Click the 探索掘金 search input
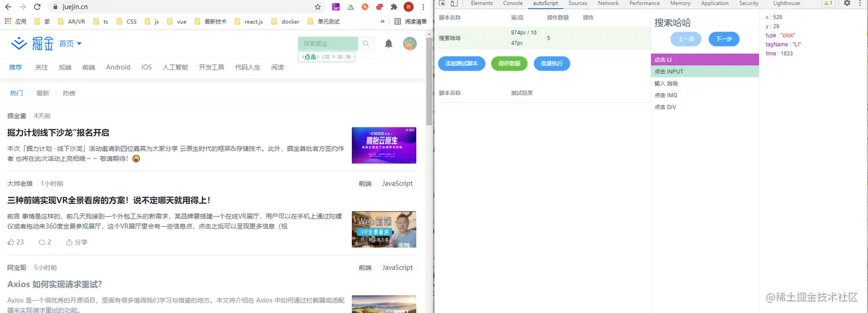The width and height of the screenshot is (868, 313). 328,44
